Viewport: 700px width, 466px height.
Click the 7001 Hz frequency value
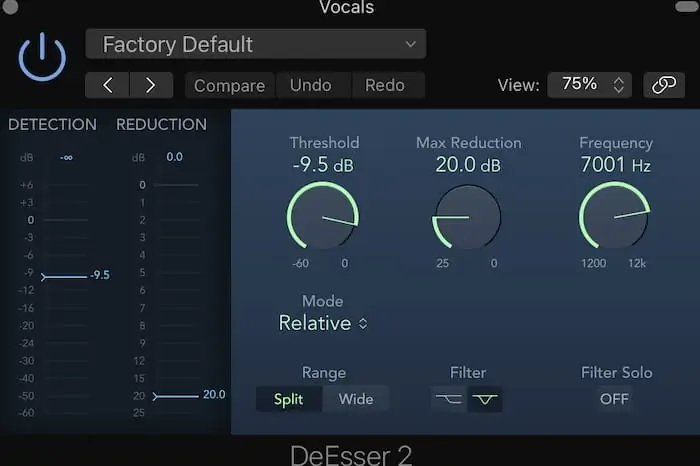coord(616,165)
